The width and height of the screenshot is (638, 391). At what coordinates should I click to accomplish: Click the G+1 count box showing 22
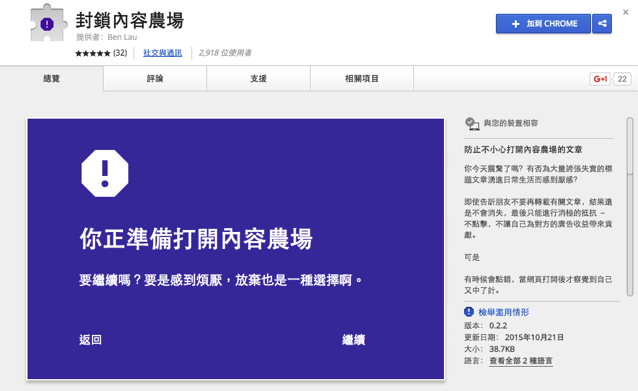(622, 79)
